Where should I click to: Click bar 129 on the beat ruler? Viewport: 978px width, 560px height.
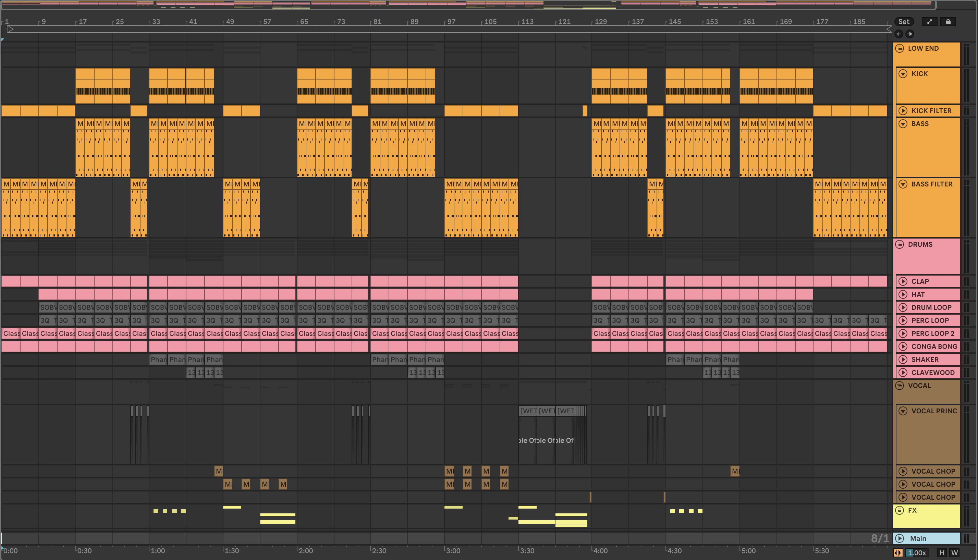click(x=600, y=22)
